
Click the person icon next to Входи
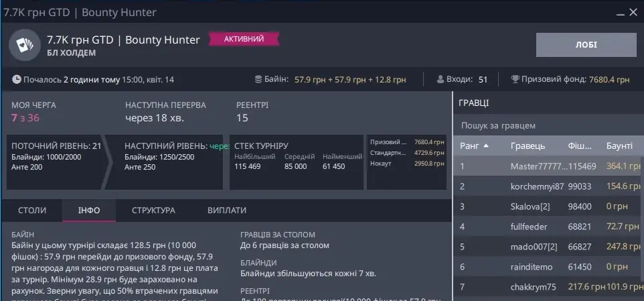(440, 80)
